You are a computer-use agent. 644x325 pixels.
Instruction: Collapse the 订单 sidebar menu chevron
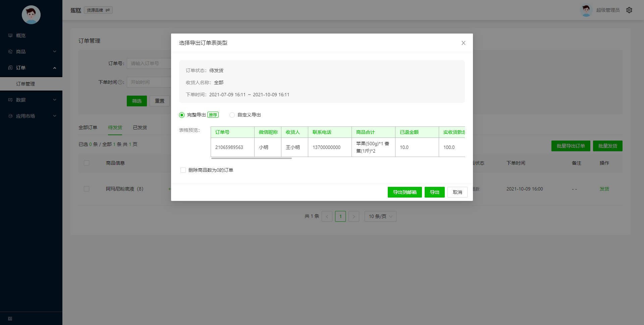[x=55, y=68]
